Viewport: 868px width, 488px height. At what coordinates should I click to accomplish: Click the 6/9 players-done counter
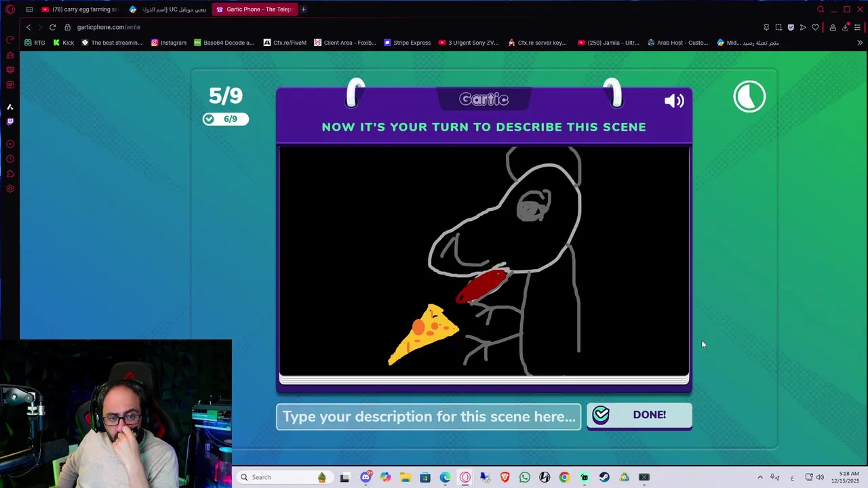point(225,119)
